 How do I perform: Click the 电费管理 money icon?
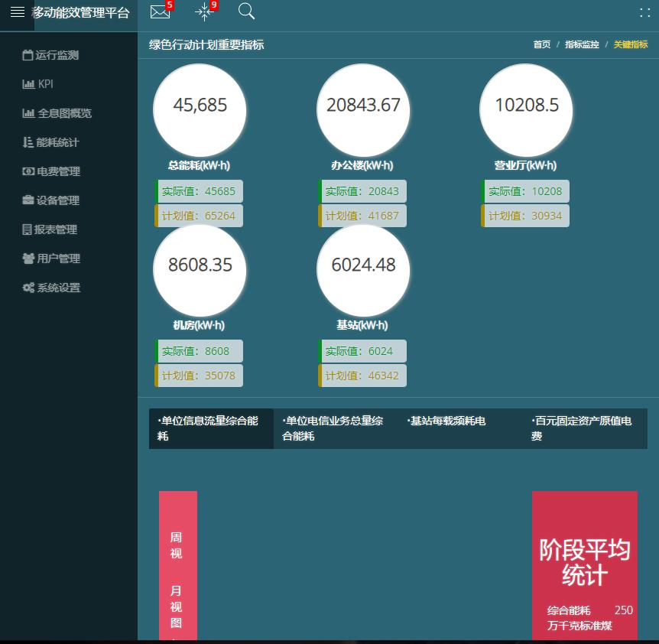[x=28, y=171]
